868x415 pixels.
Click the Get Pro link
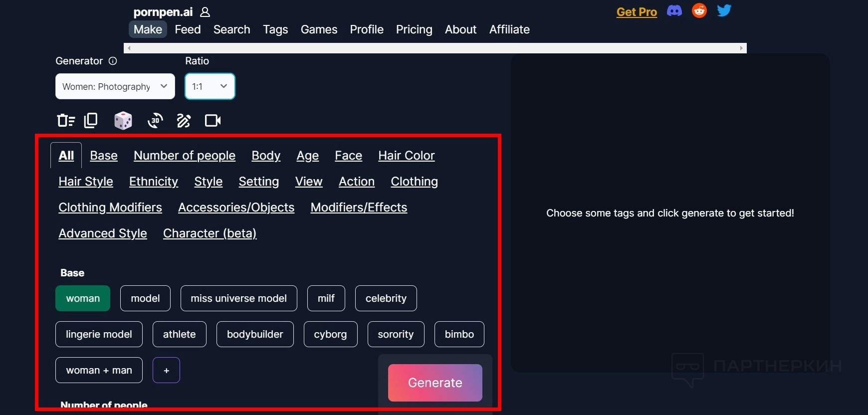coord(637,12)
